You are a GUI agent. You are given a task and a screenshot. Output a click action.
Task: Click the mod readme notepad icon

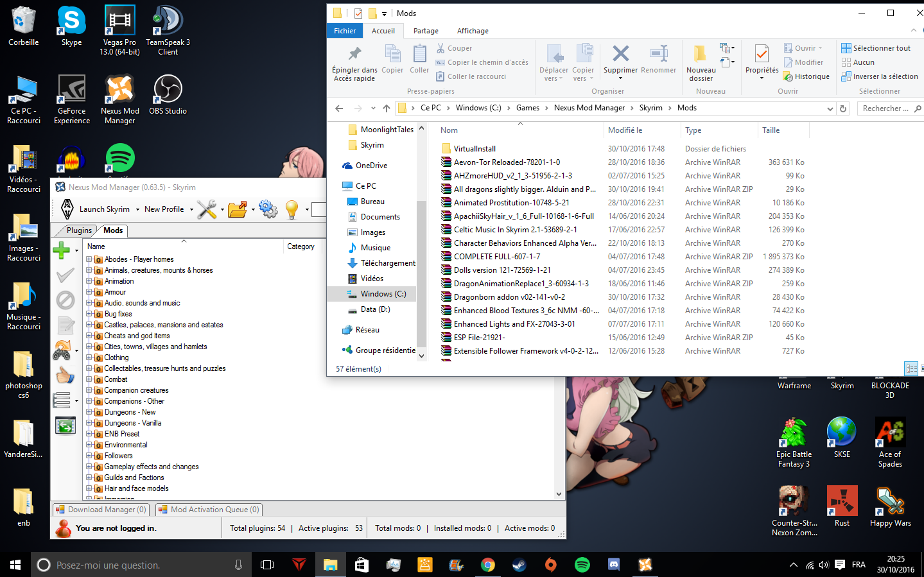coord(65,325)
